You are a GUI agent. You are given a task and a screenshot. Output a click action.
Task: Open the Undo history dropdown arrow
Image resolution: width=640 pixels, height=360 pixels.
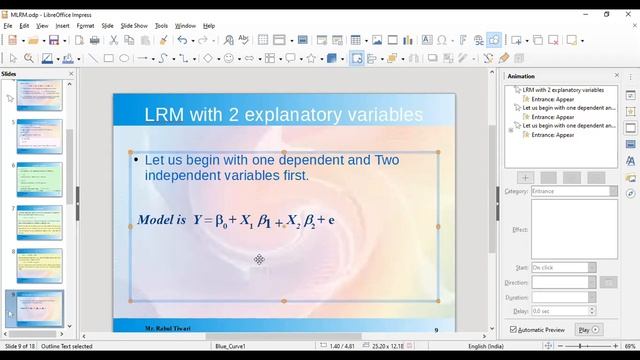point(193,41)
